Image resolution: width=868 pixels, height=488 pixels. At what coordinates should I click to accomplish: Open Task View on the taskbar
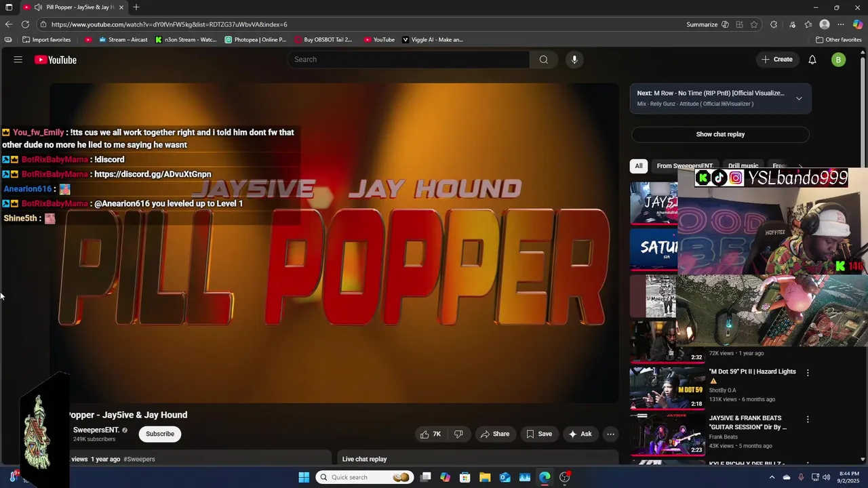point(426,477)
